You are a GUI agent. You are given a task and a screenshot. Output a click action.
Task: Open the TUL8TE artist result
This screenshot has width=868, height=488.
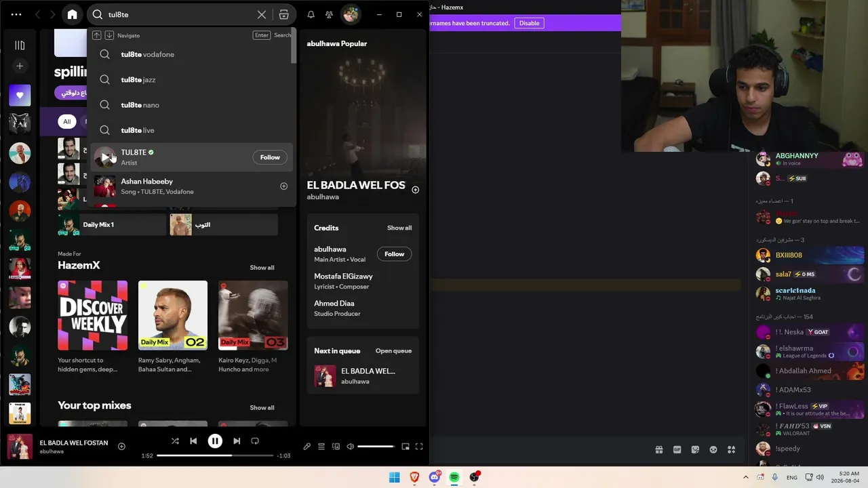(193, 157)
